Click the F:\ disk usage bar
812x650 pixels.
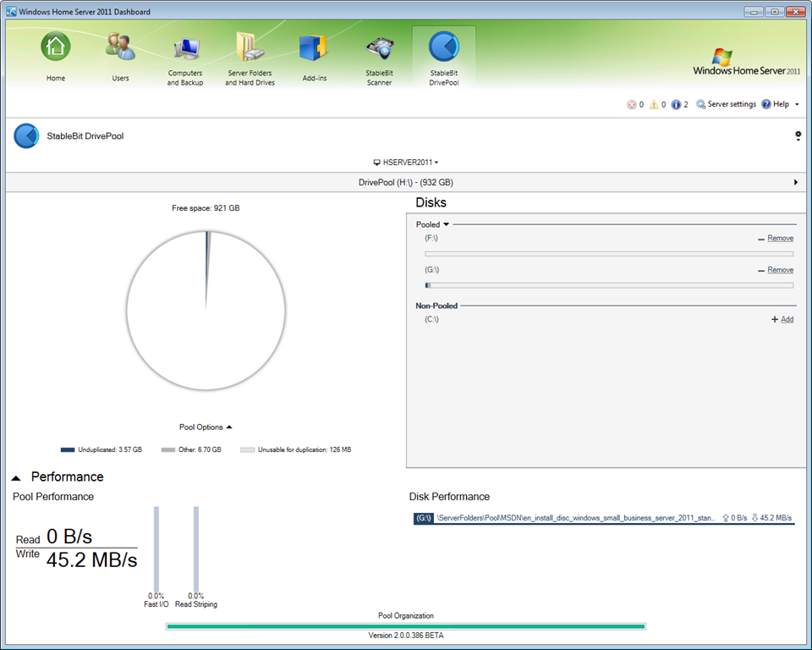click(609, 254)
